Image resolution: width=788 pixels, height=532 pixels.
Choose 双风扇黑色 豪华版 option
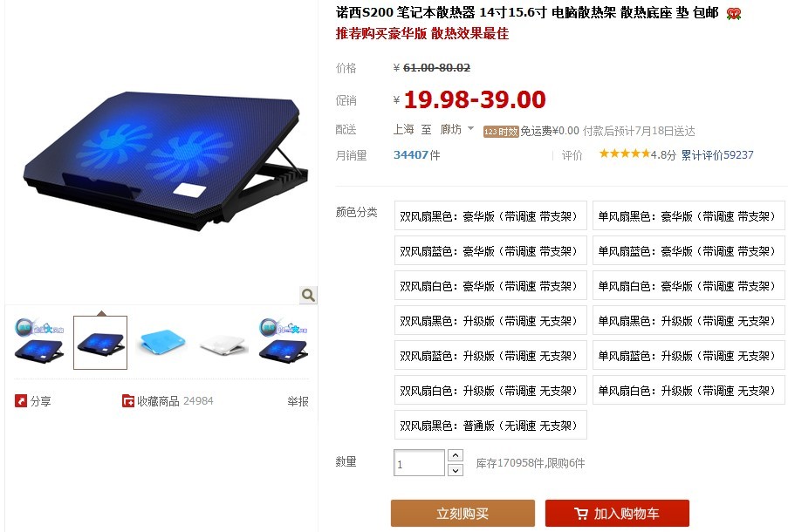(x=490, y=216)
